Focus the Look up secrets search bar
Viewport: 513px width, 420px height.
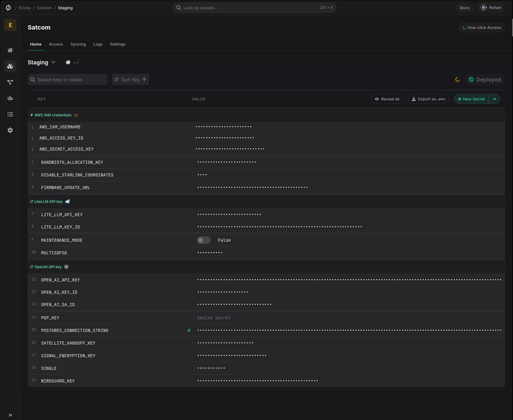coord(254,8)
